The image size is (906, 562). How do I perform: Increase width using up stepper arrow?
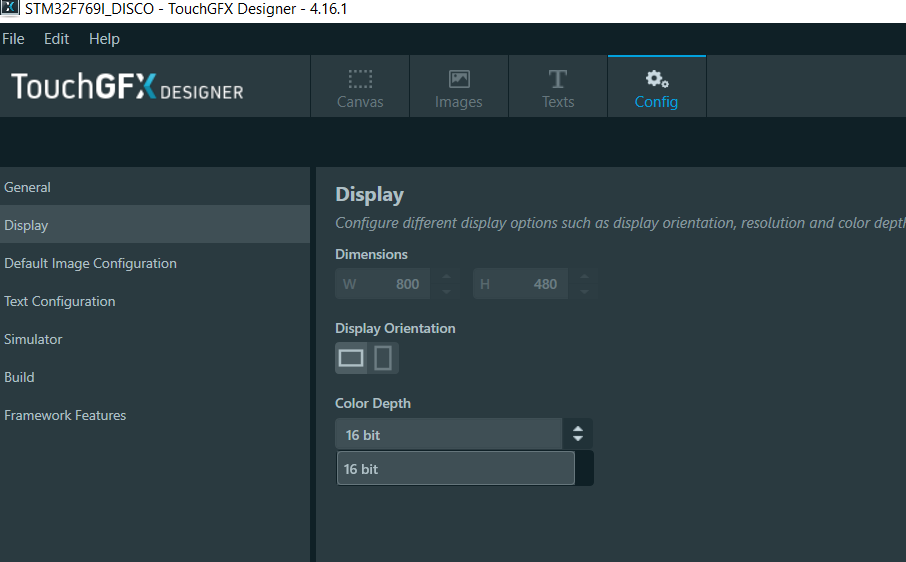[446, 276]
